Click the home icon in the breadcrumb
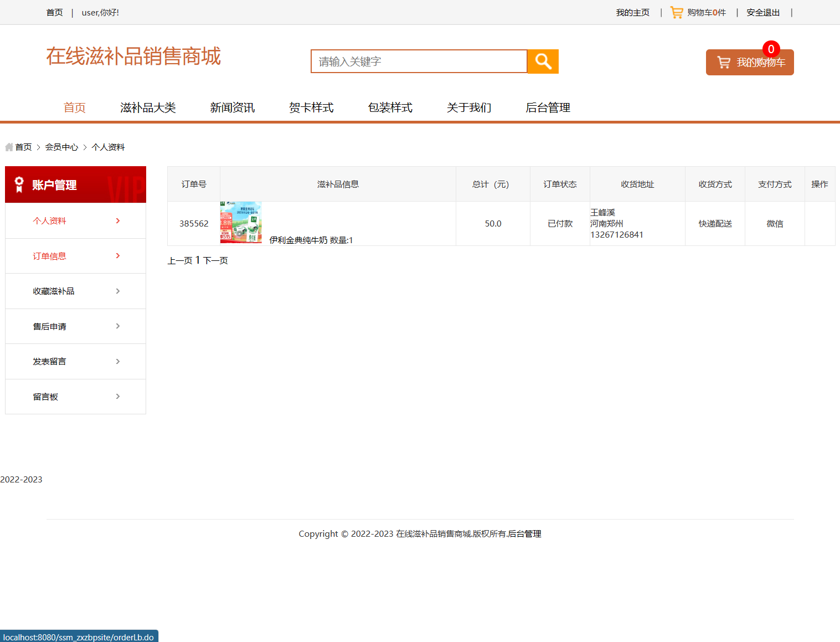Viewport: 840px width, 642px height. pos(8,146)
